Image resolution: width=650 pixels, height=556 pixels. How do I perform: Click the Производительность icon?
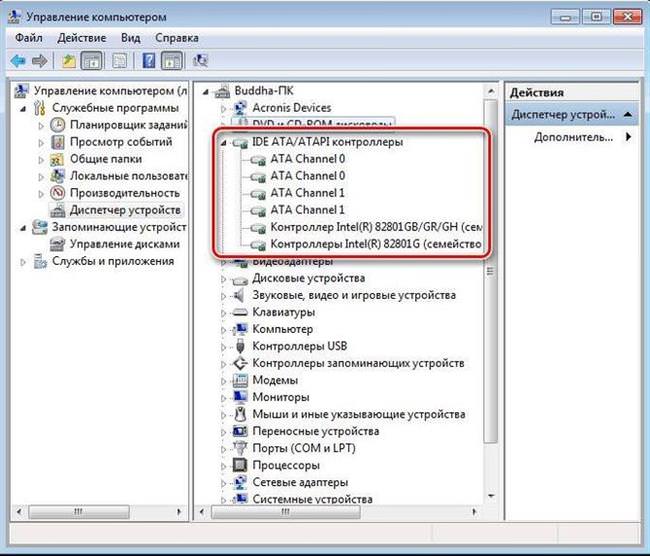58,193
